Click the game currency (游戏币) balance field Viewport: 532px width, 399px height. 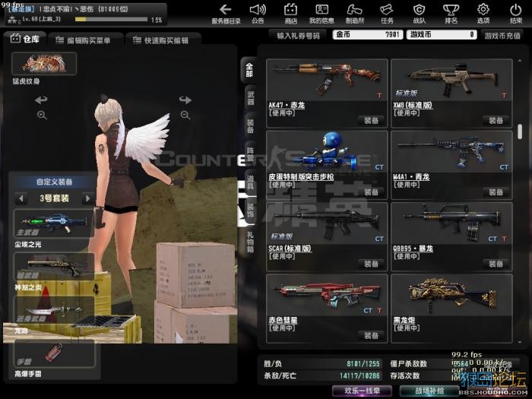tap(442, 35)
